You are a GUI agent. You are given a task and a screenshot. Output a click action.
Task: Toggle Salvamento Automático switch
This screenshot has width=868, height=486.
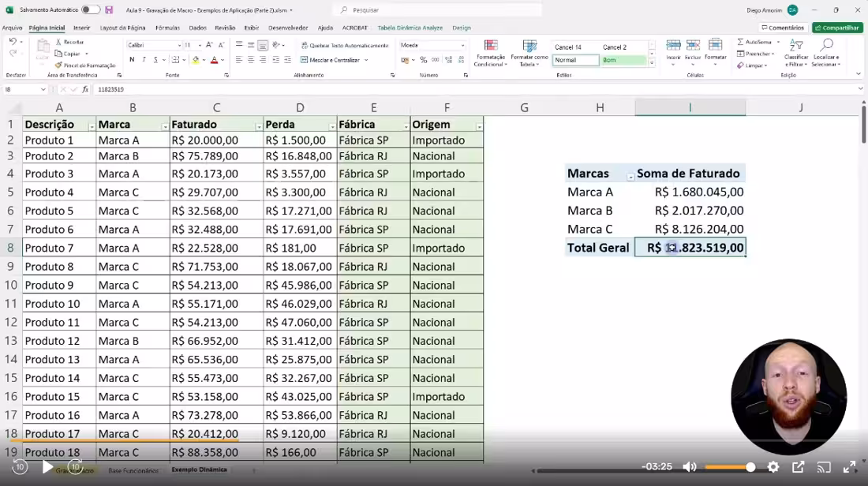(90, 10)
